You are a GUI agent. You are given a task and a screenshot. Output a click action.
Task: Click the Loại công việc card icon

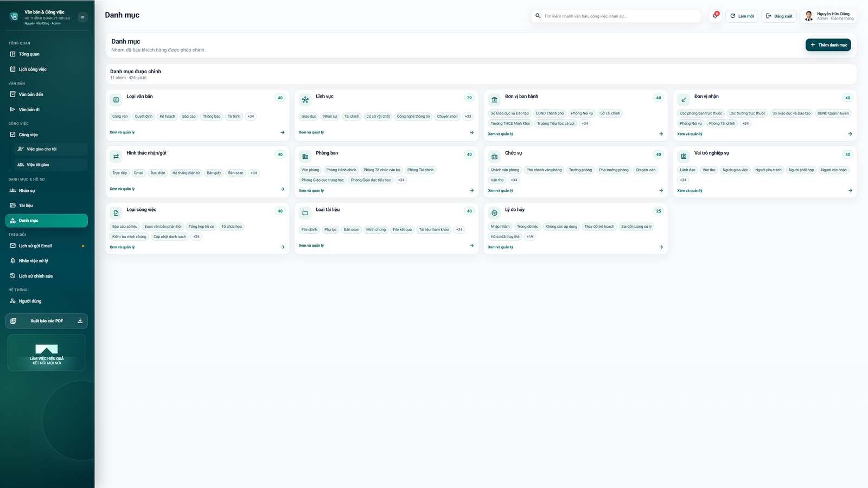(x=116, y=213)
